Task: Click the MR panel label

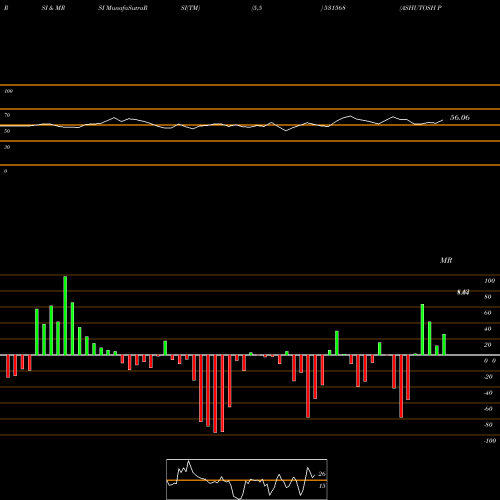Action: 446,260
